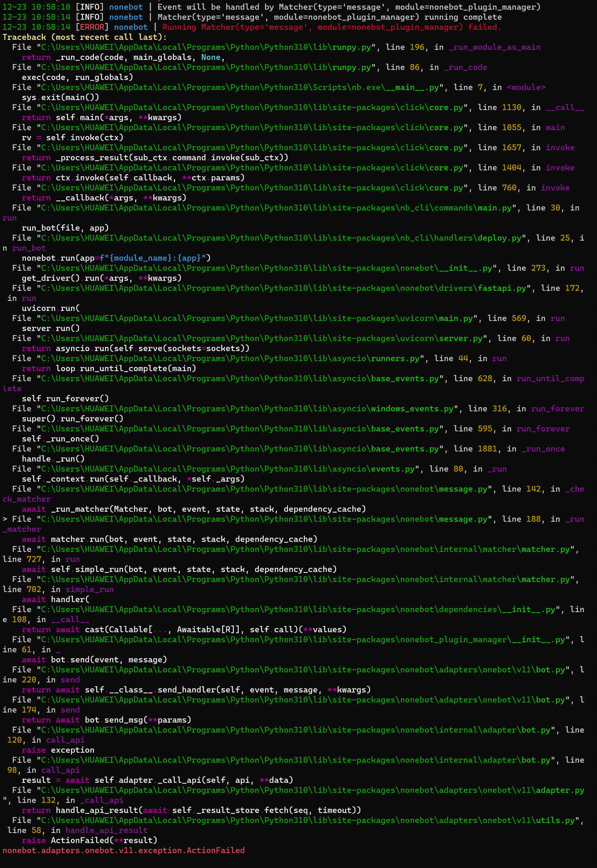Click the 'super().run_forever()' code line
Screen dimensions: 597x868
(72, 419)
